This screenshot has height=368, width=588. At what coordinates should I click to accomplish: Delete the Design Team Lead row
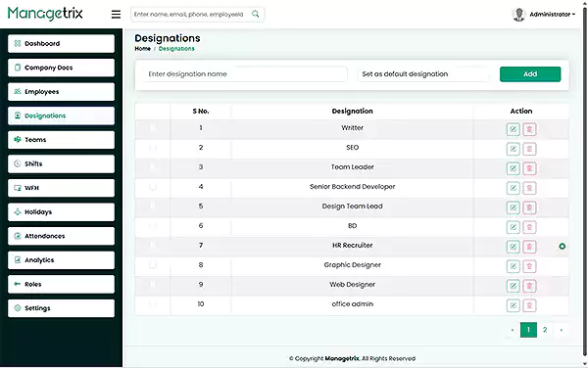tap(529, 207)
